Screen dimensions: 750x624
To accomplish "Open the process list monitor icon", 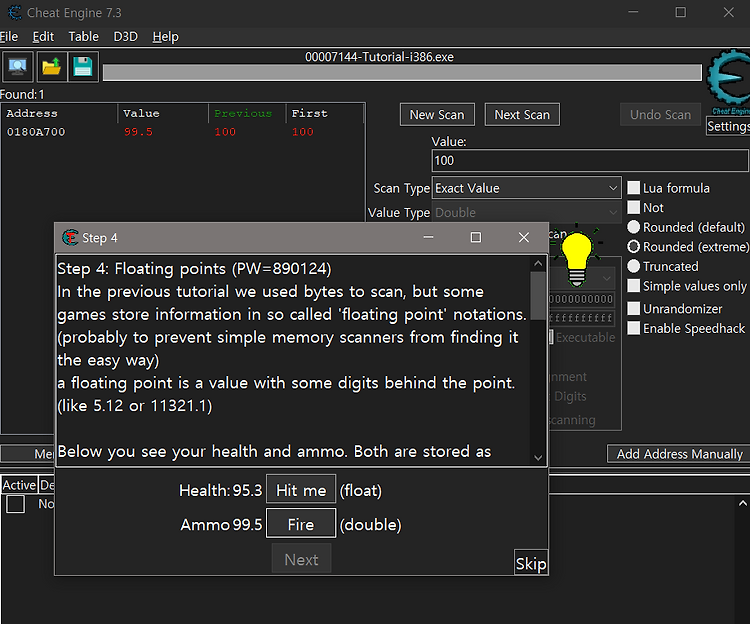I will click(18, 66).
